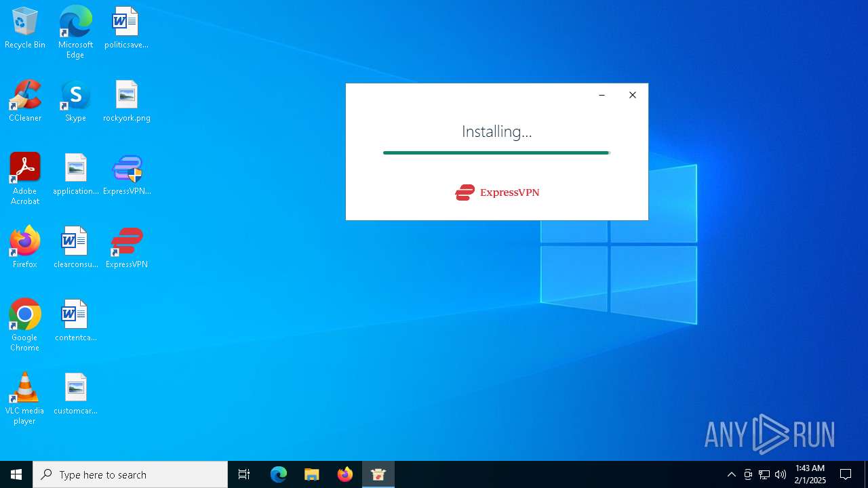Open Firefox from the taskbar
The image size is (868, 488).
point(345,474)
